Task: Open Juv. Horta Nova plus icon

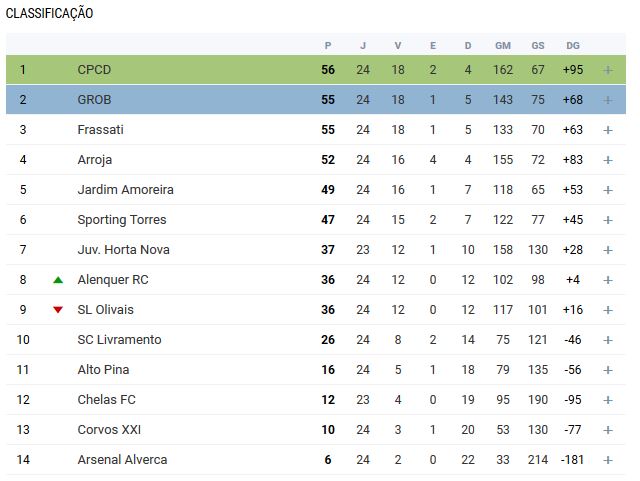Action: (x=608, y=250)
